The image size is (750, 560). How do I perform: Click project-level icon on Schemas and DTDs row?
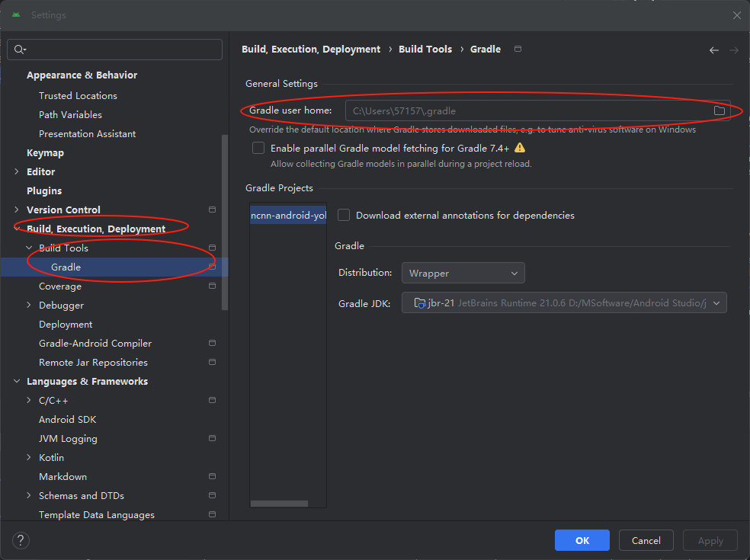click(x=213, y=495)
